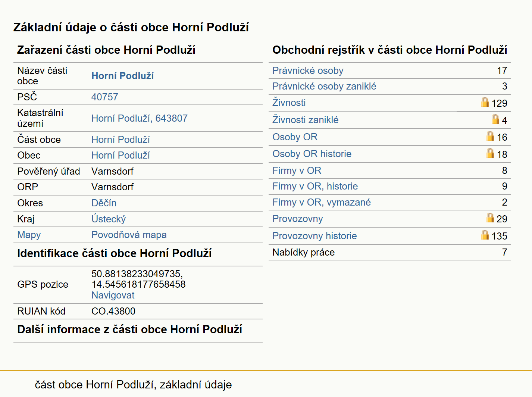Open Právnické osoby zaniklé list
Viewport: 532px width, 397px height.
(x=324, y=86)
